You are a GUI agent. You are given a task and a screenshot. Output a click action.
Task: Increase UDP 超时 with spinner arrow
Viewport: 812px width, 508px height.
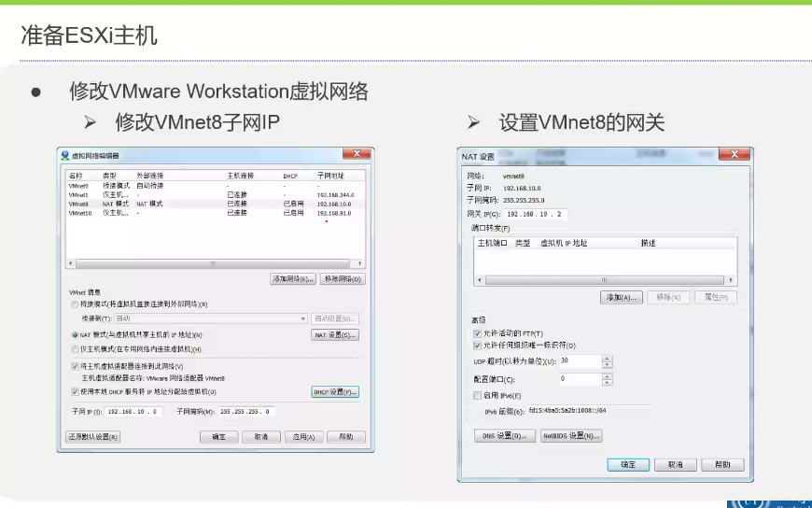click(x=608, y=358)
